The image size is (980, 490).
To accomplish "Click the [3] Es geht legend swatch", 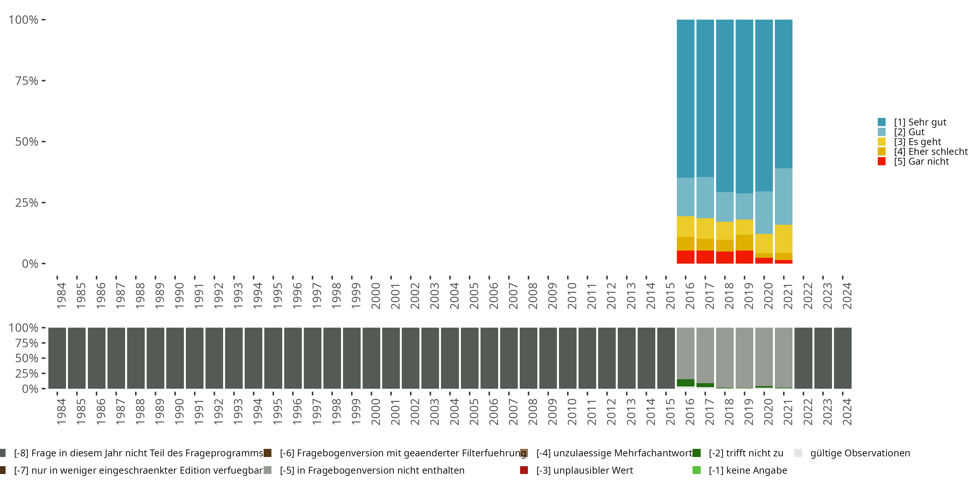I will pos(881,142).
